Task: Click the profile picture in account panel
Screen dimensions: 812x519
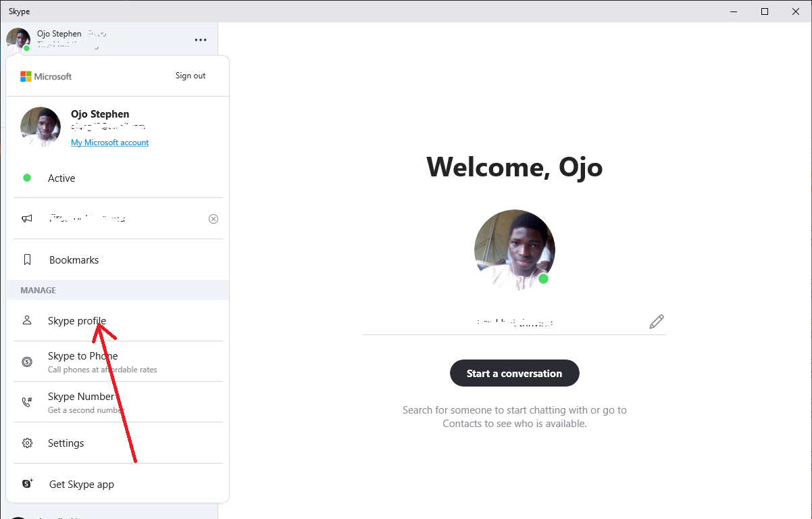Action: coord(41,127)
